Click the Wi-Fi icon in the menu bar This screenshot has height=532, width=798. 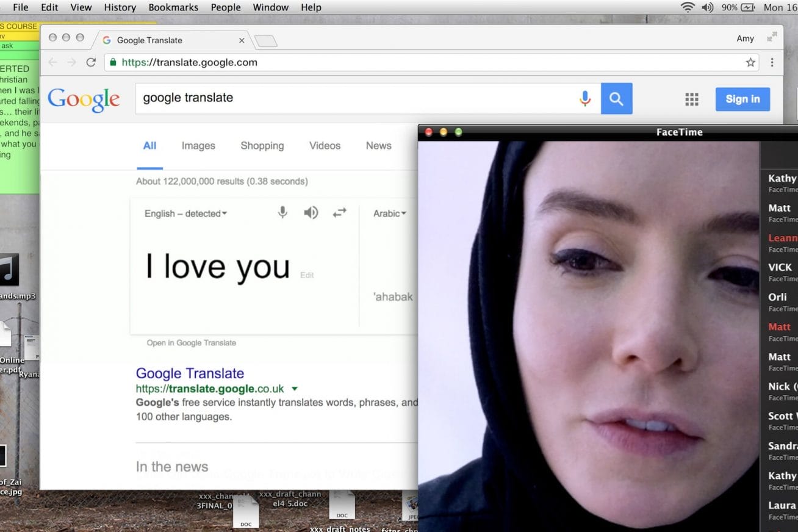coord(688,7)
